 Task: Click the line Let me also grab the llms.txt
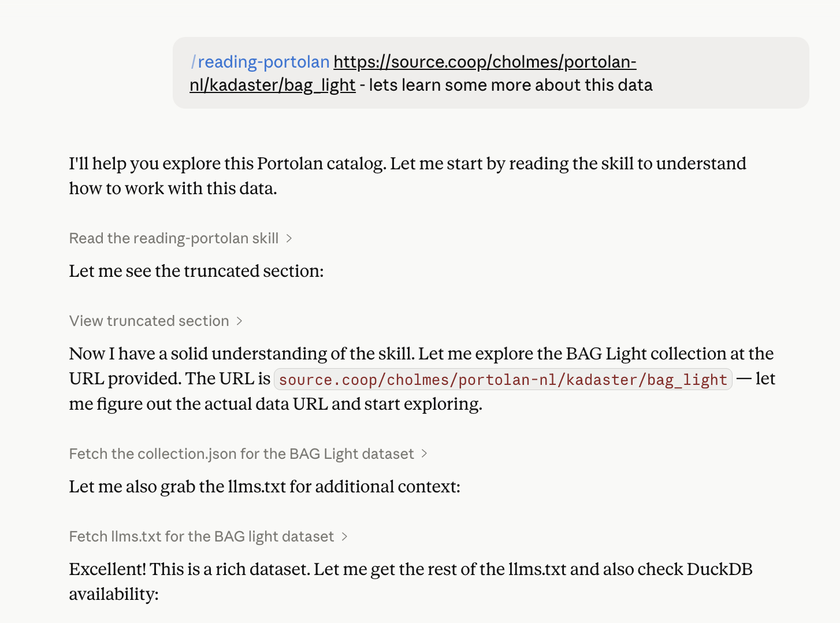(x=265, y=487)
